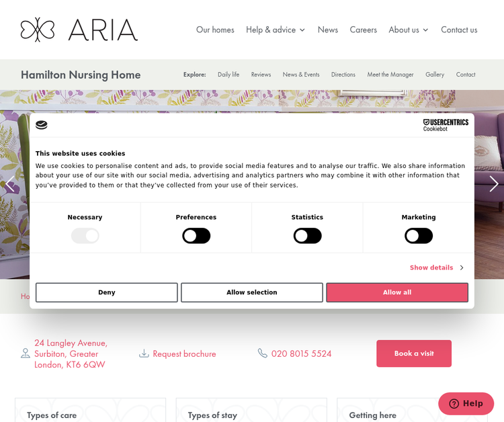Viewport: 504px width, 422px height.
Task: Click the Aria butterfly logo
Action: click(x=38, y=30)
